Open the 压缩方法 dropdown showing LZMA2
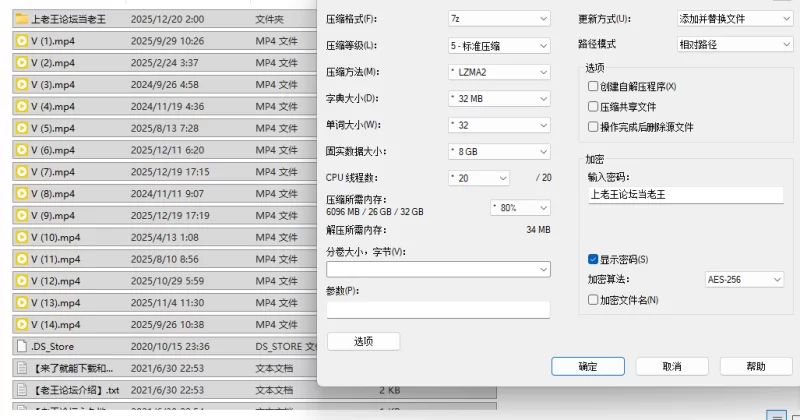Screen dimensions: 800x420 tap(499, 72)
